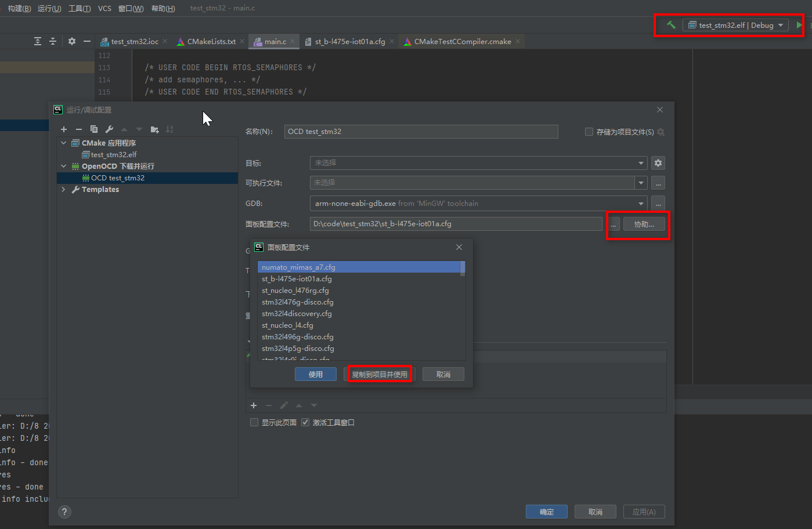Enable 显示此页面 checkbox
The width and height of the screenshot is (812, 529).
(x=254, y=422)
